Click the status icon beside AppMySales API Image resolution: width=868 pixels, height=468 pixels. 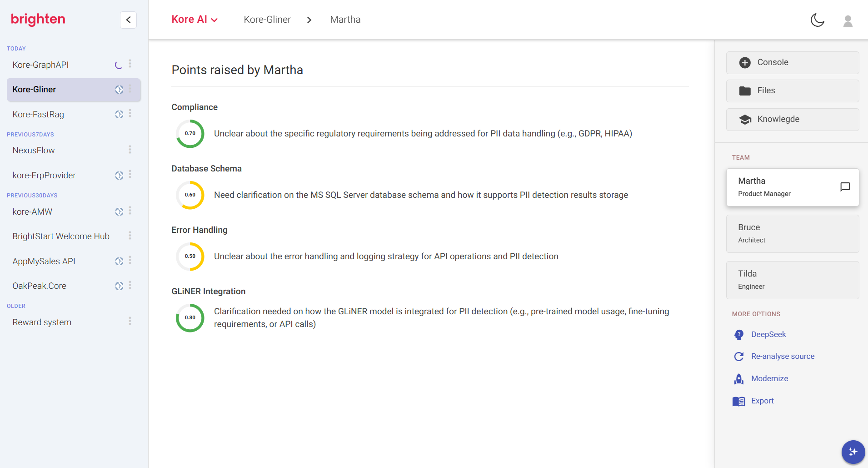click(x=119, y=261)
